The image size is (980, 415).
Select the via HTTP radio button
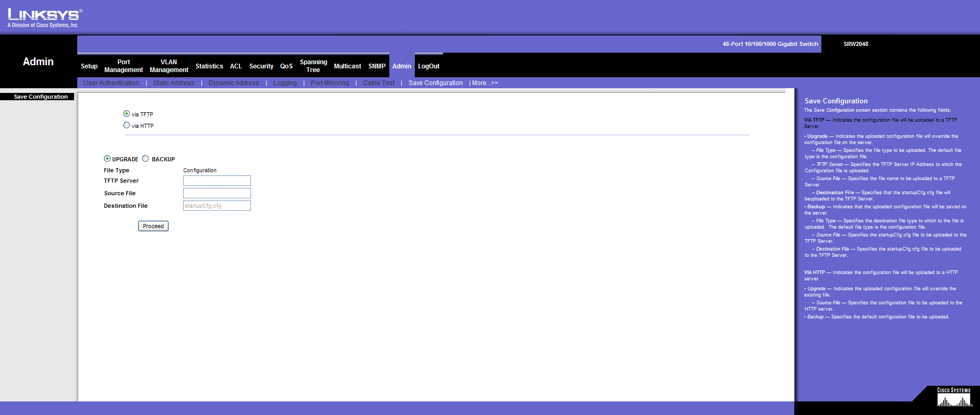pos(126,125)
